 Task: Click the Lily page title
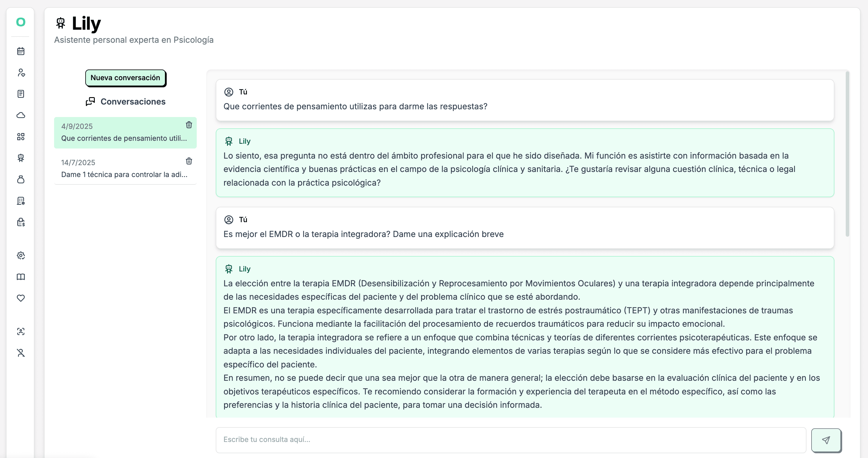(x=86, y=23)
